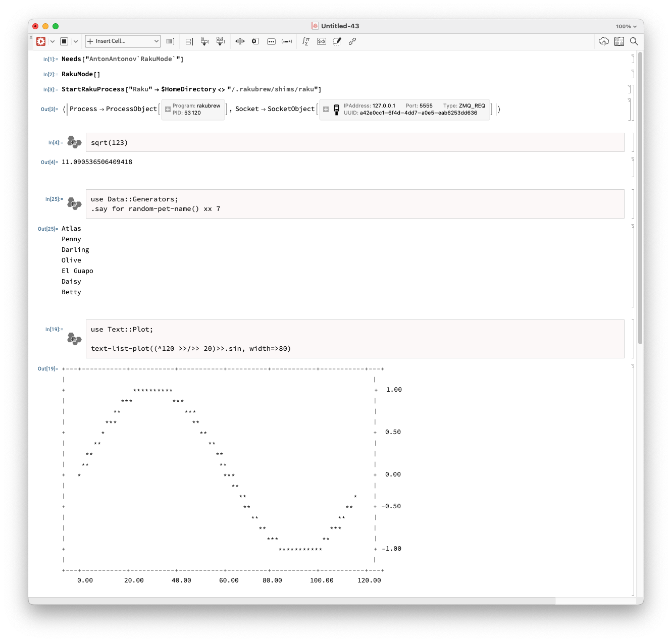Open the chevron menu beside the Abort button
Screen dimensions: 672x642
point(76,41)
